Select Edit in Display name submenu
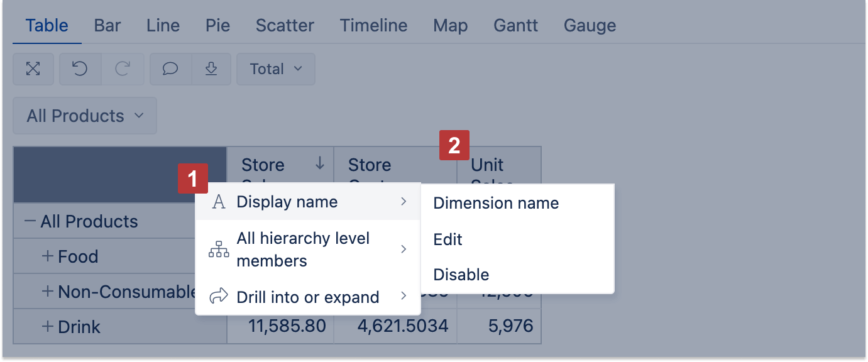 [448, 239]
